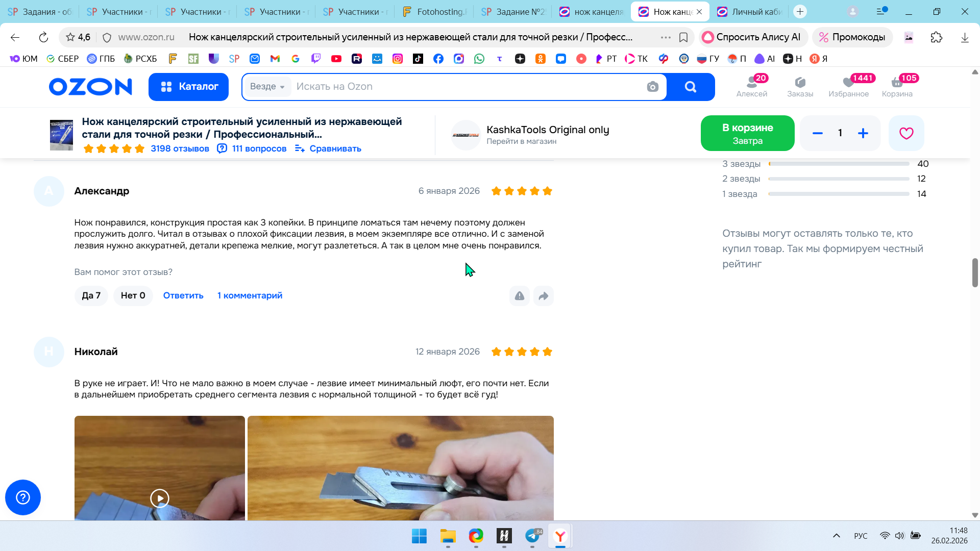
Task: Open the 3198 отзывов link
Action: [x=180, y=148]
